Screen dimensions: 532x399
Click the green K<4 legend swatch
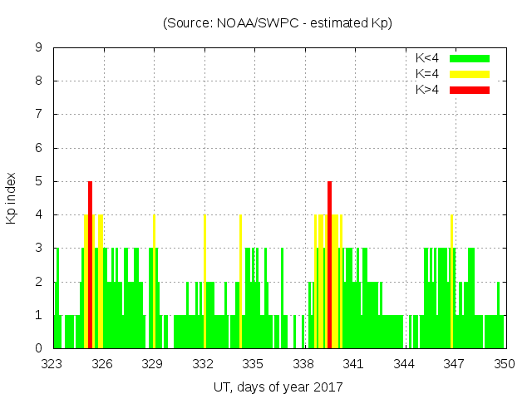(470, 58)
